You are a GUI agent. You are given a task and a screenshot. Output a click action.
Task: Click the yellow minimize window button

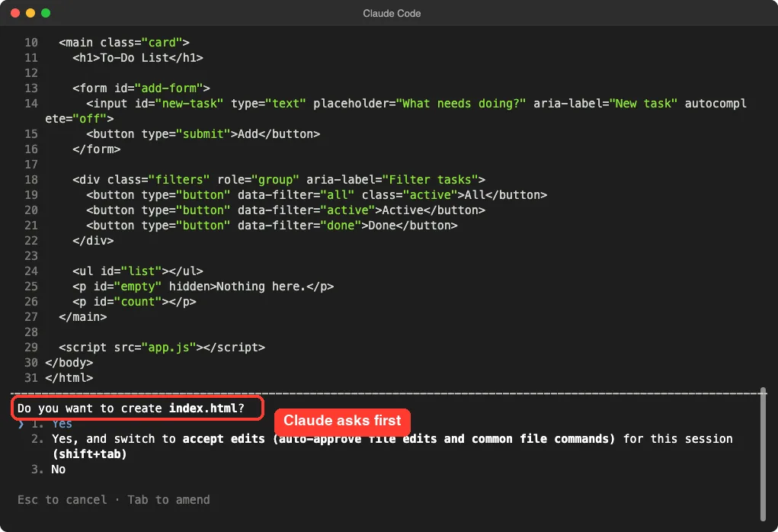coord(30,13)
